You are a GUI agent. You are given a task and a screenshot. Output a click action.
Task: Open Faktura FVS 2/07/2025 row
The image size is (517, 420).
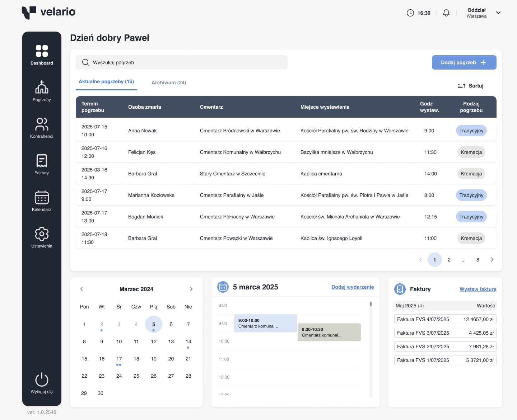(445, 346)
